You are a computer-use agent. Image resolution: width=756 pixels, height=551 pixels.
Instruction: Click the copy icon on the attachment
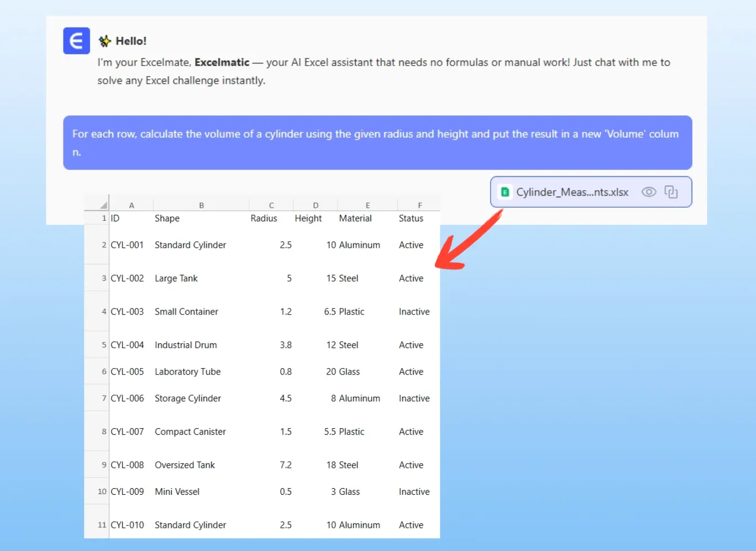pyautogui.click(x=671, y=192)
